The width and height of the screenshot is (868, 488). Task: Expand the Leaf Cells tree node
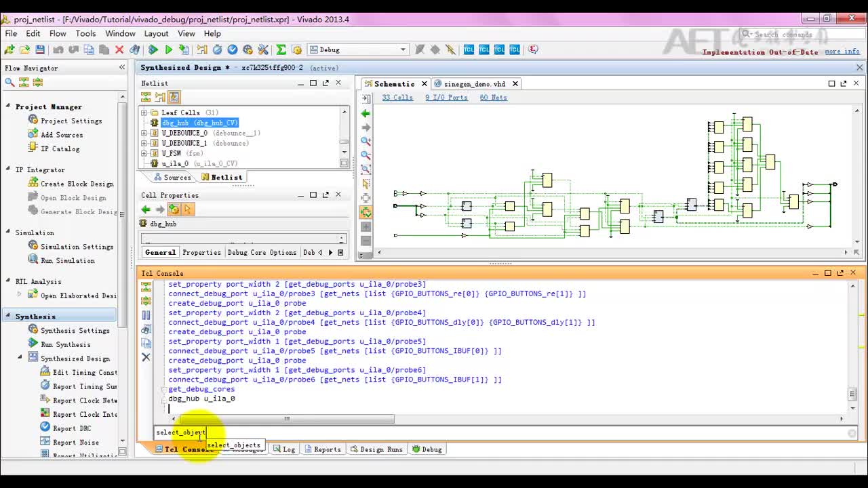point(144,113)
